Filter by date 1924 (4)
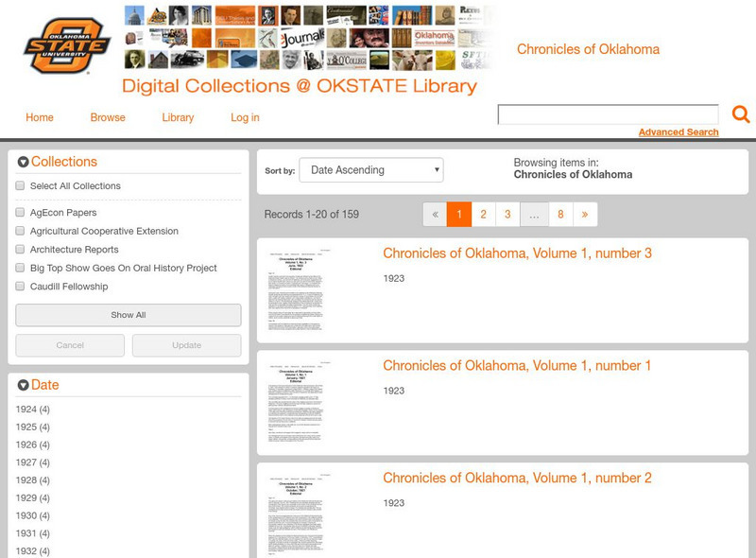Screen dimensions: 756x558 pos(33,410)
